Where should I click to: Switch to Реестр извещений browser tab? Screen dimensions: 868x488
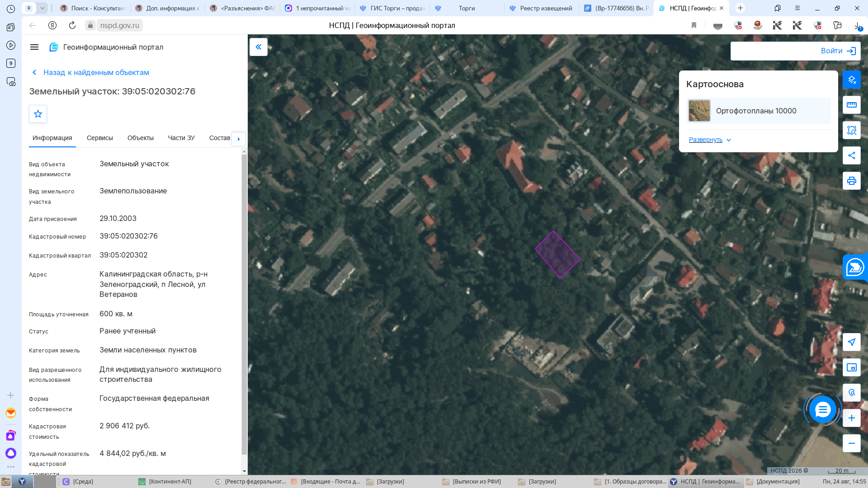[542, 8]
